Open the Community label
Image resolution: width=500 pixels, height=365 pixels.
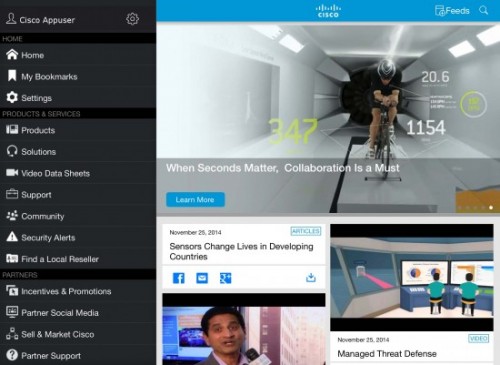pyautogui.click(x=43, y=216)
